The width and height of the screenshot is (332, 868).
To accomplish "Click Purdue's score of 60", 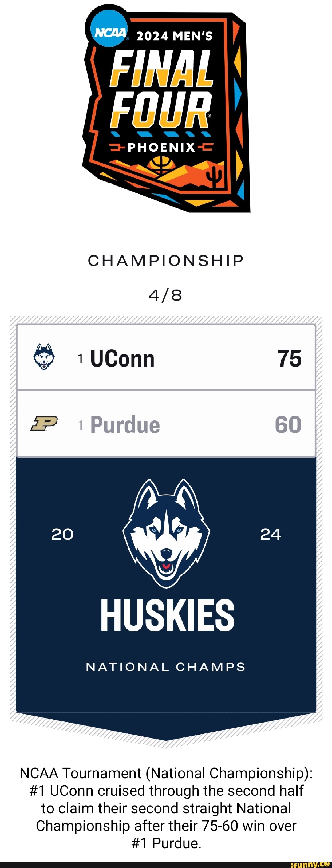I will [288, 424].
